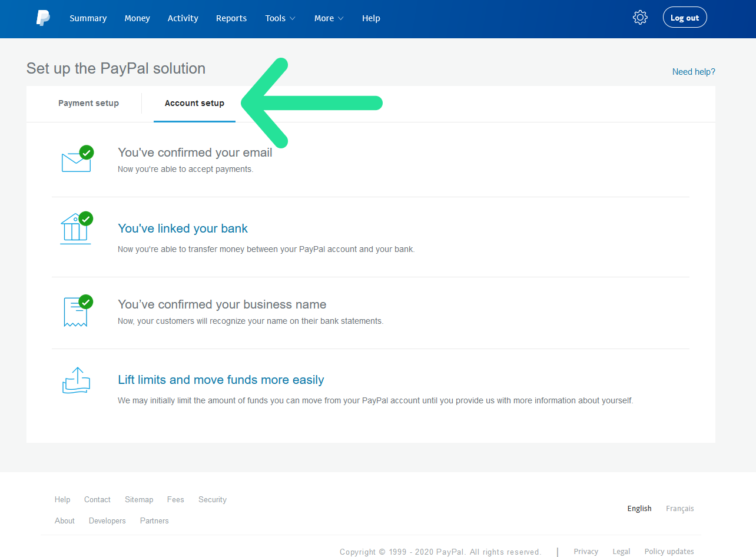Click the confirmed email envelope icon

coord(77,161)
